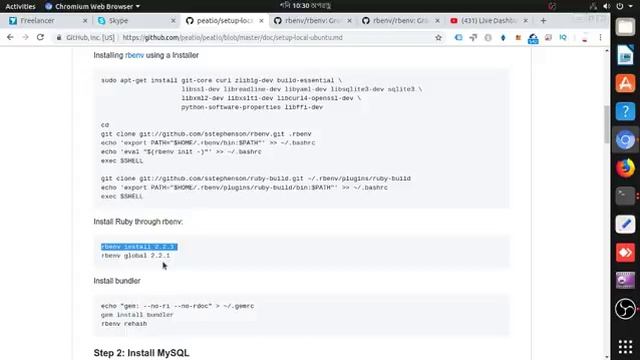Click 'Install Ruby through rbenv:' text
This screenshot has height=360, width=640.
pyautogui.click(x=138, y=222)
